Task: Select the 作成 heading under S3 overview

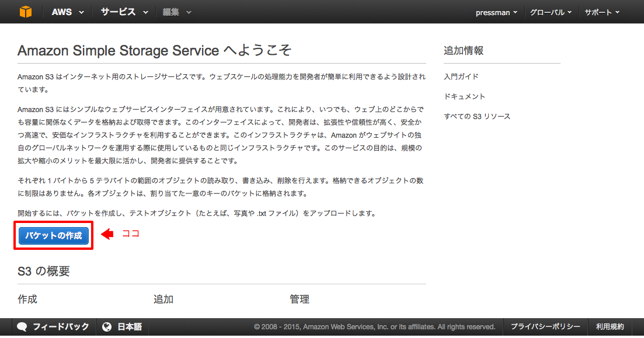Action: (26, 299)
